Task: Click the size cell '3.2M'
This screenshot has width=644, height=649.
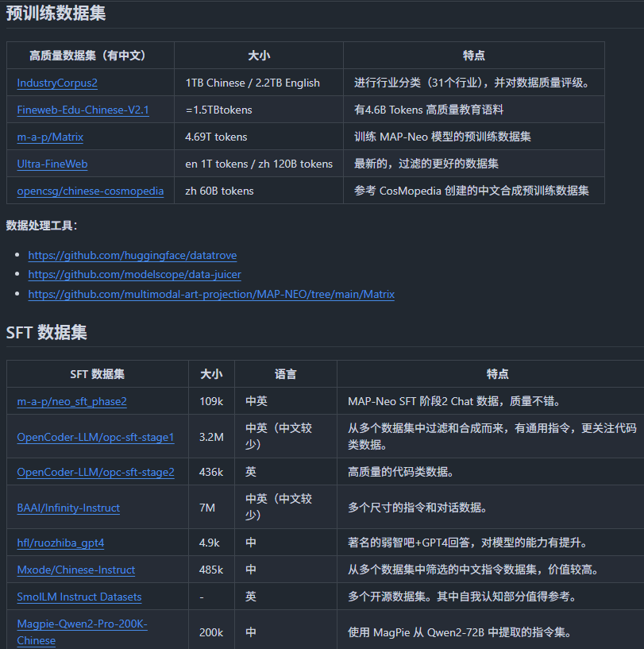Action: (x=211, y=437)
